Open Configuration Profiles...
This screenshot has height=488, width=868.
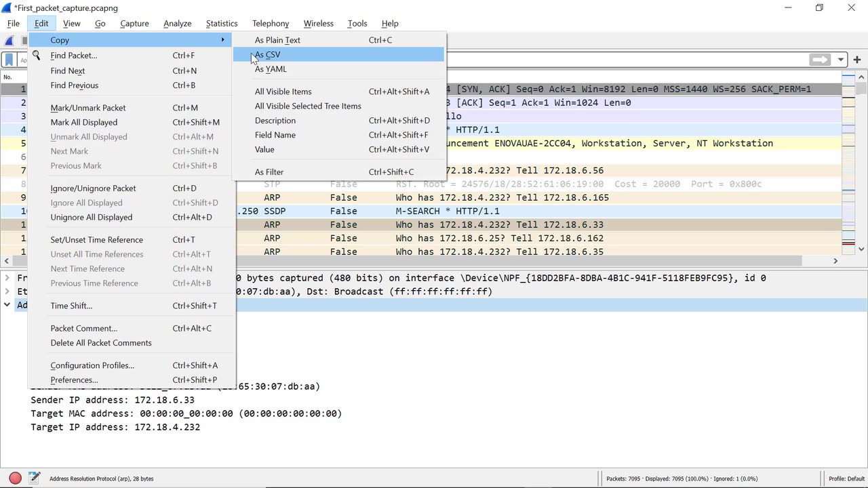point(132,365)
